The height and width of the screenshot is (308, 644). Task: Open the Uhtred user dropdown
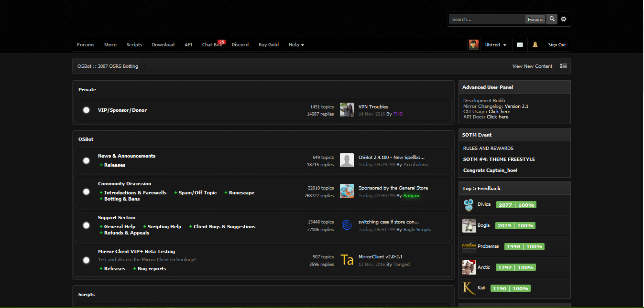pos(496,45)
